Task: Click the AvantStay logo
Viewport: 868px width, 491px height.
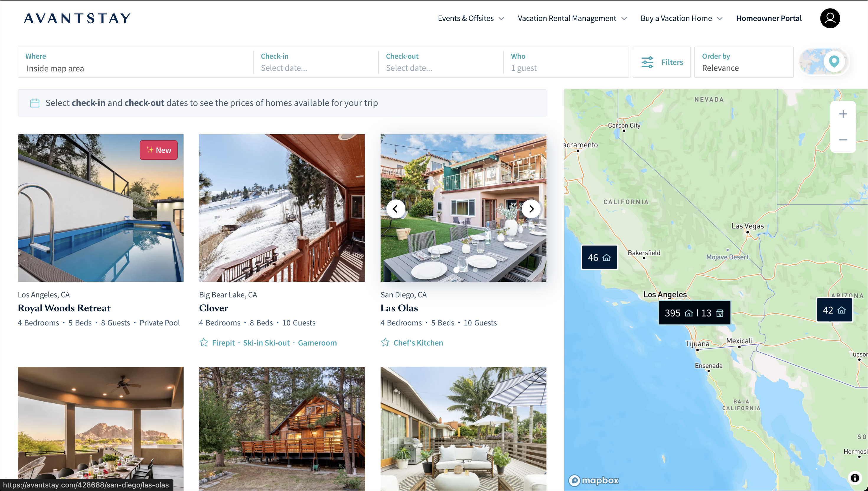Action: click(77, 18)
